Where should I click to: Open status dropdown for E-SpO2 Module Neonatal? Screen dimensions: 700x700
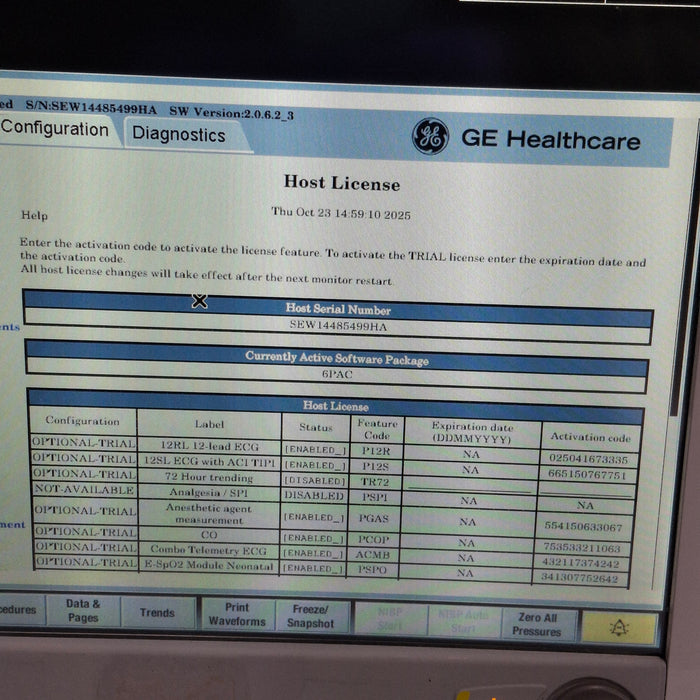pyautogui.click(x=312, y=568)
